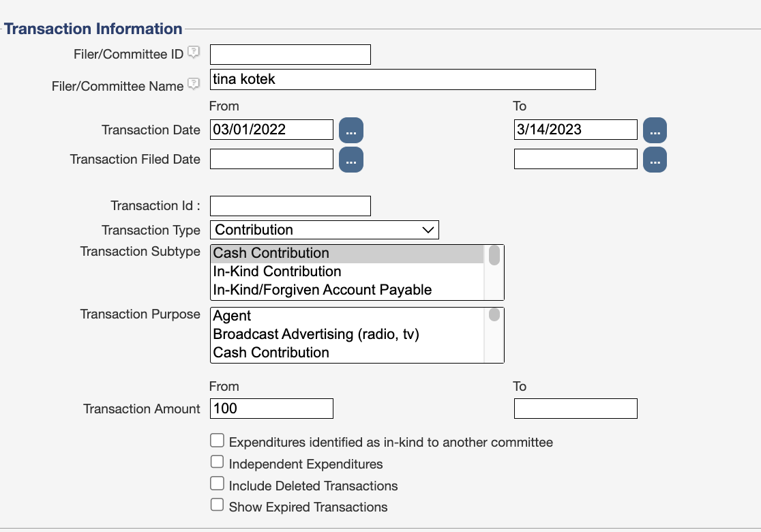Tick Include Deleted Transactions

point(217,484)
